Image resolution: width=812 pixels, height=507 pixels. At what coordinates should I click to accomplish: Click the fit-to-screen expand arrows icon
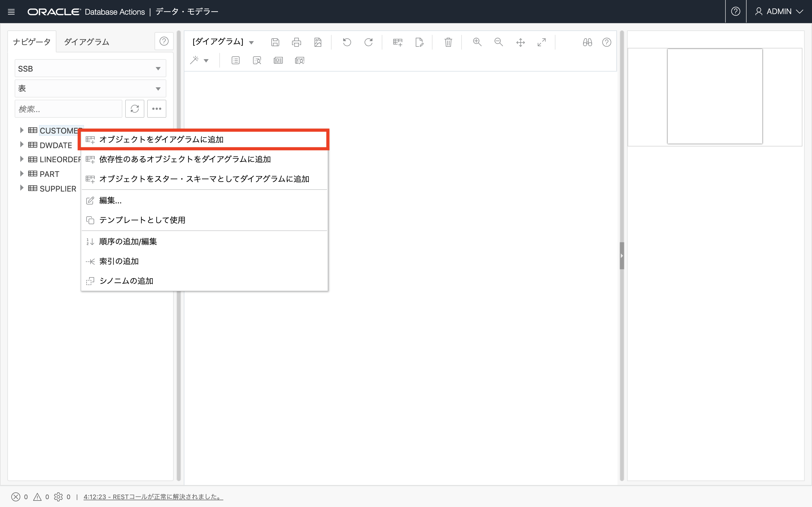[x=542, y=42]
